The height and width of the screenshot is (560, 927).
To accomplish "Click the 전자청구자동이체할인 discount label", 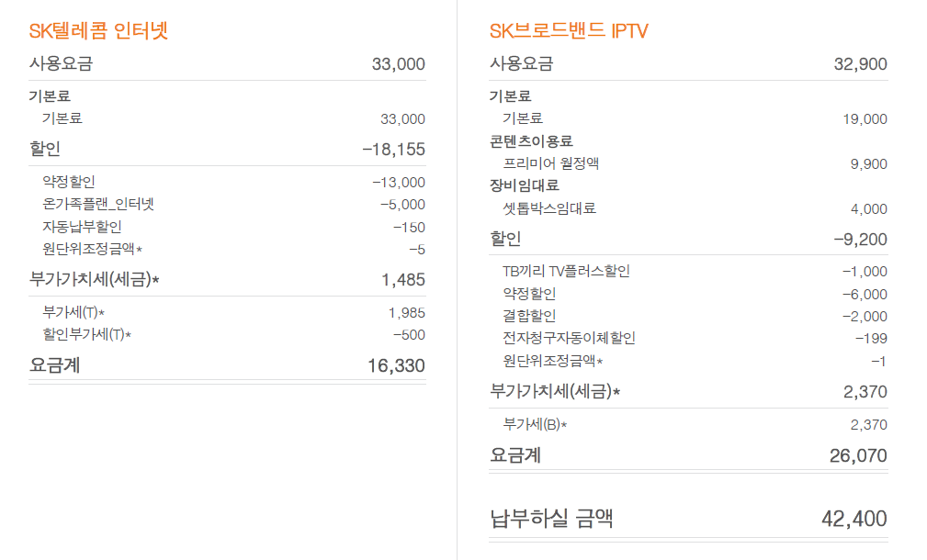I will click(569, 338).
